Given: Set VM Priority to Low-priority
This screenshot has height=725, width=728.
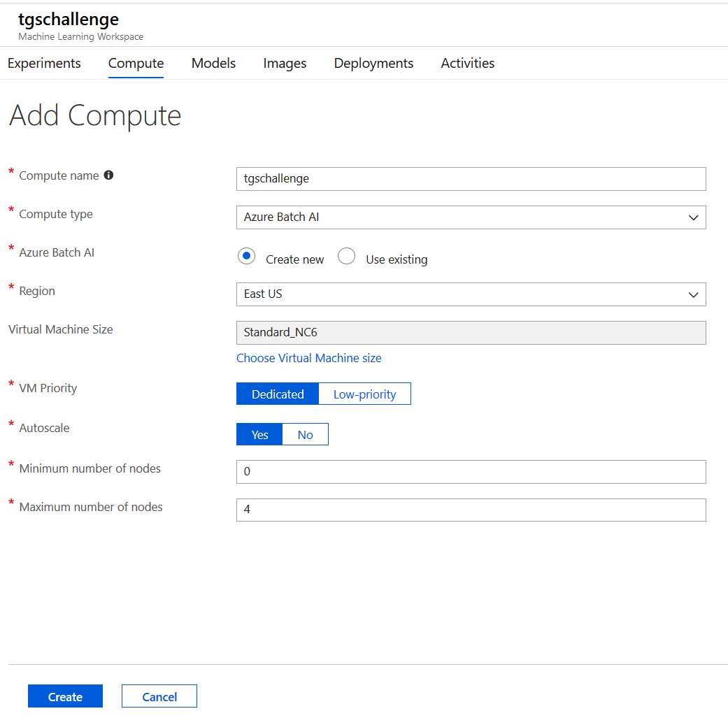Looking at the screenshot, I should [365, 394].
